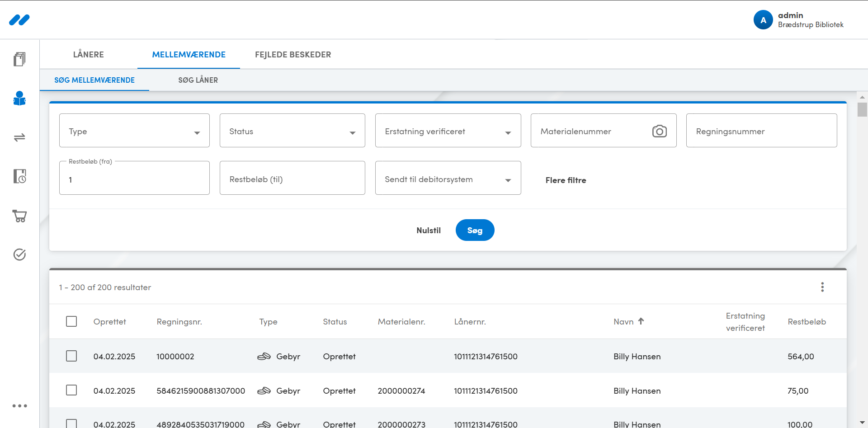This screenshot has height=428, width=868.
Task: Sort by the Oprettet column header
Action: pyautogui.click(x=109, y=322)
